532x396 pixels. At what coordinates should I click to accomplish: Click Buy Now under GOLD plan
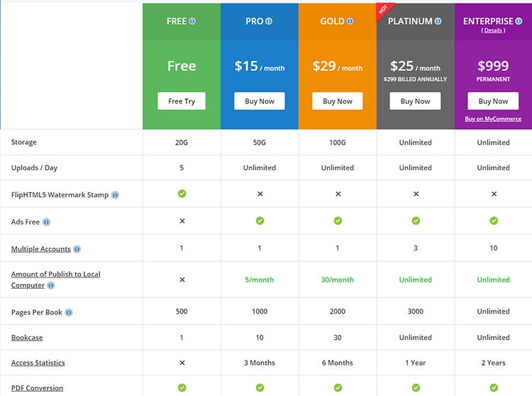pyautogui.click(x=338, y=101)
